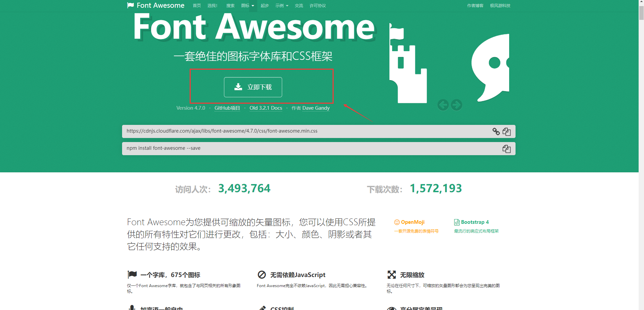Open author Dave Gandy's link
This screenshot has height=310, width=644.
pyautogui.click(x=315, y=108)
